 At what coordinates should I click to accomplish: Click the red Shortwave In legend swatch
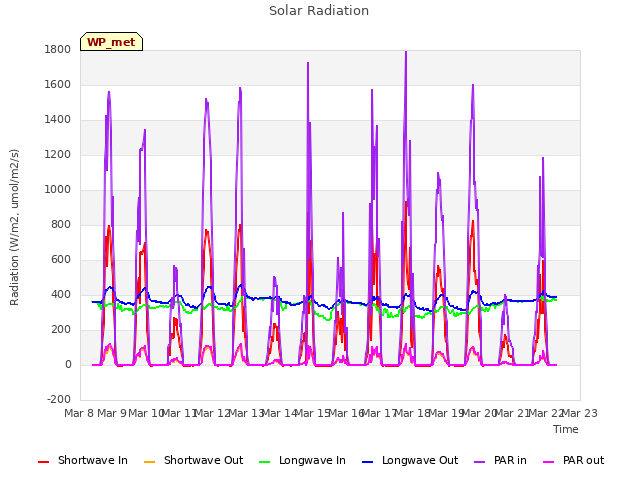[43, 462]
